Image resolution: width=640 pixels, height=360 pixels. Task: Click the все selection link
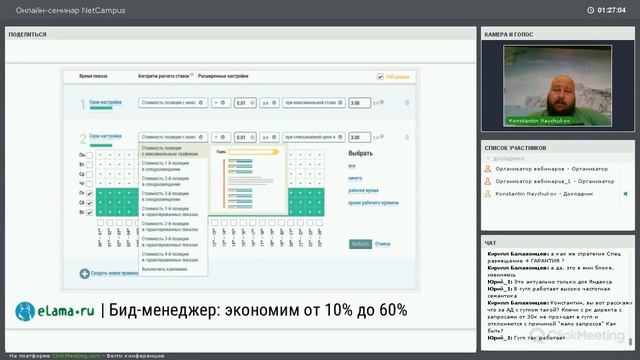pyautogui.click(x=352, y=166)
